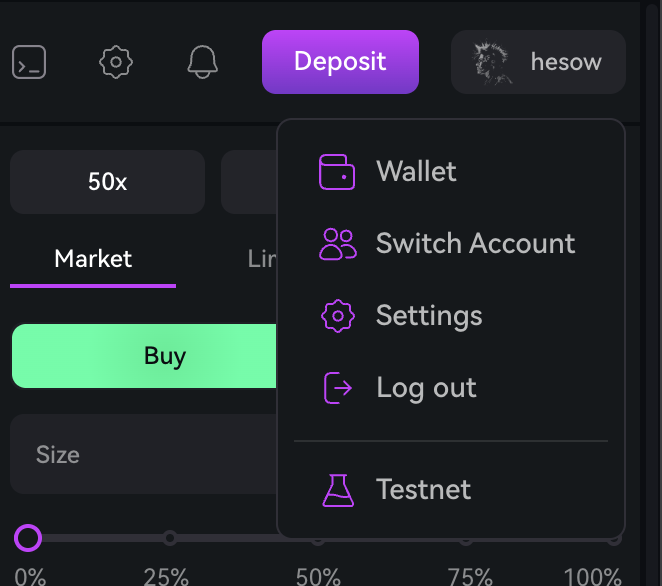This screenshot has height=586, width=662.
Task: Set size slider to 25% marker
Action: pyautogui.click(x=170, y=538)
